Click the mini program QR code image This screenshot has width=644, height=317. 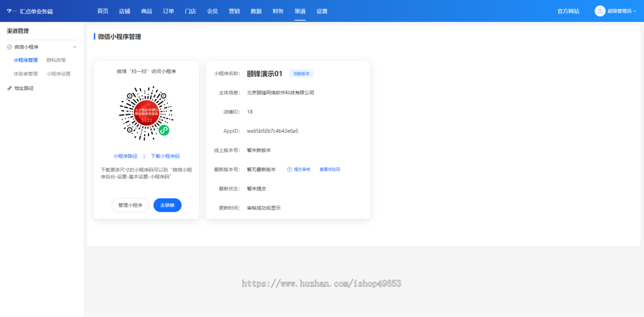click(146, 113)
